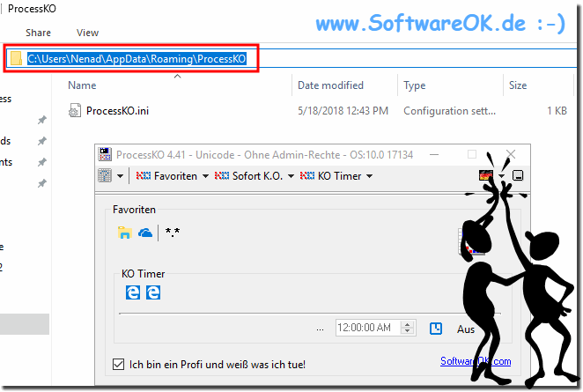Click the OneDrive cloud favorite icon
The width and height of the screenshot is (583, 392).
pyautogui.click(x=145, y=233)
